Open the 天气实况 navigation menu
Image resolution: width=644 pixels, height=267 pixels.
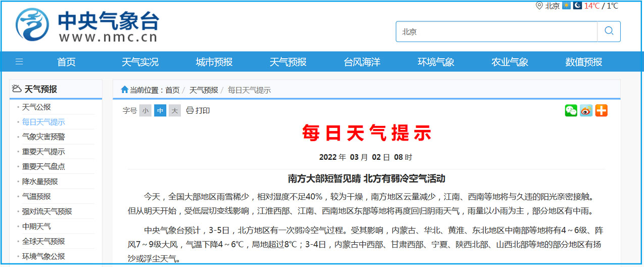click(x=140, y=62)
